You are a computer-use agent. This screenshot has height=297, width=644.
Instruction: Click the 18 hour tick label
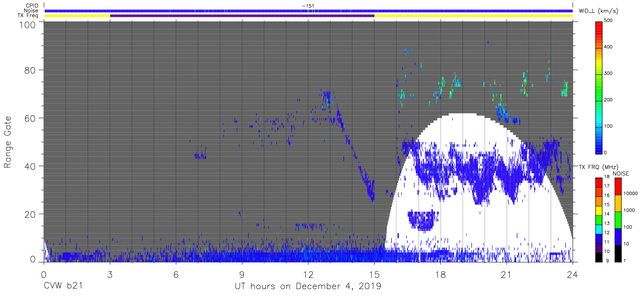440,273
